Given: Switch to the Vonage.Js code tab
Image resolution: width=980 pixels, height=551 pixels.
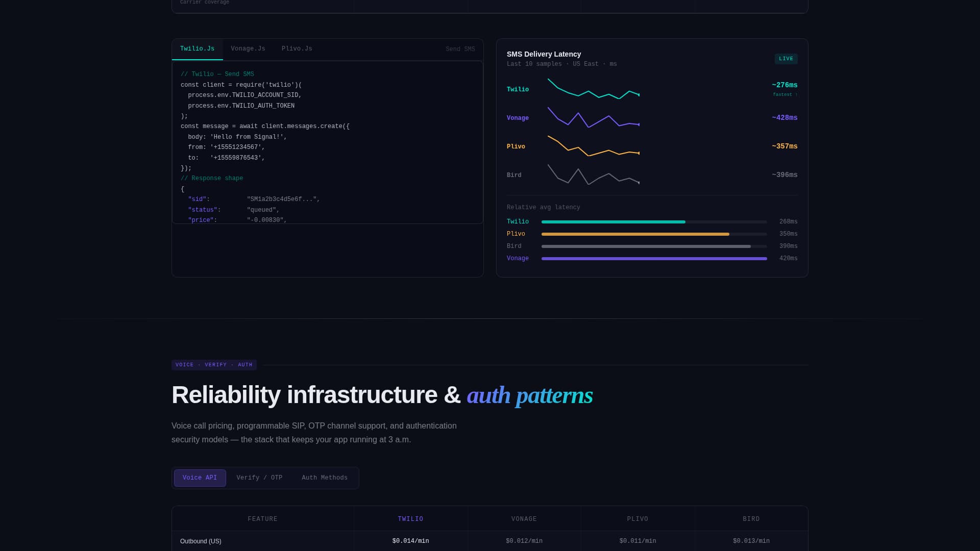Looking at the screenshot, I should click(248, 48).
